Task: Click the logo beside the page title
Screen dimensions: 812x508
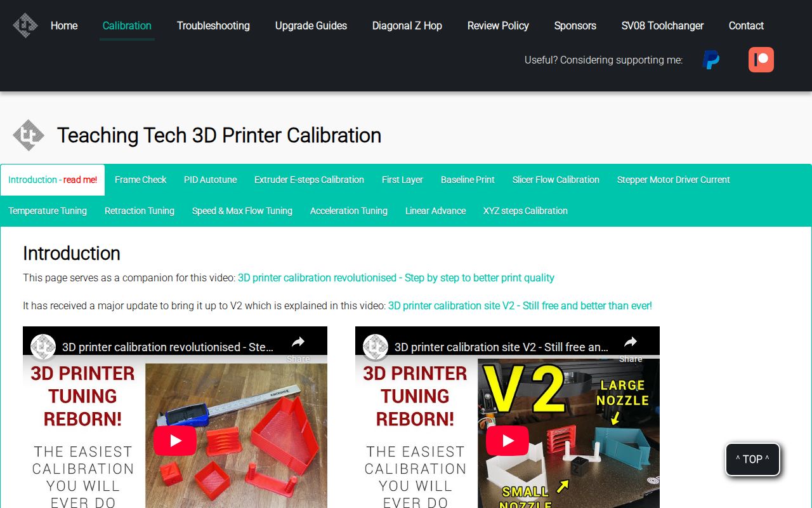Action: click(27, 135)
